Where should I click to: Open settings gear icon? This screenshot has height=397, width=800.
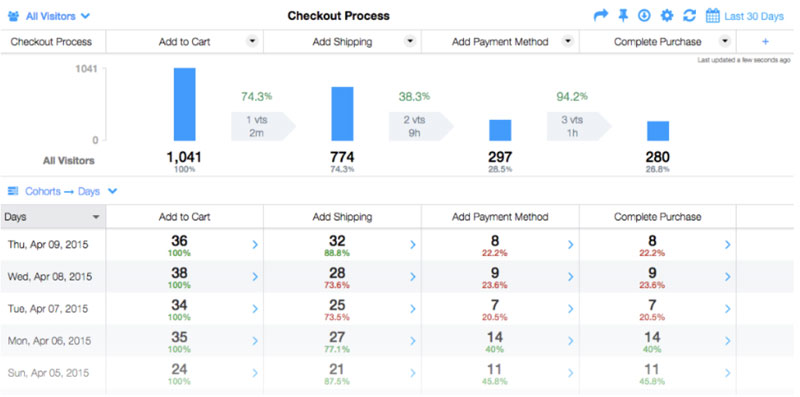[667, 16]
